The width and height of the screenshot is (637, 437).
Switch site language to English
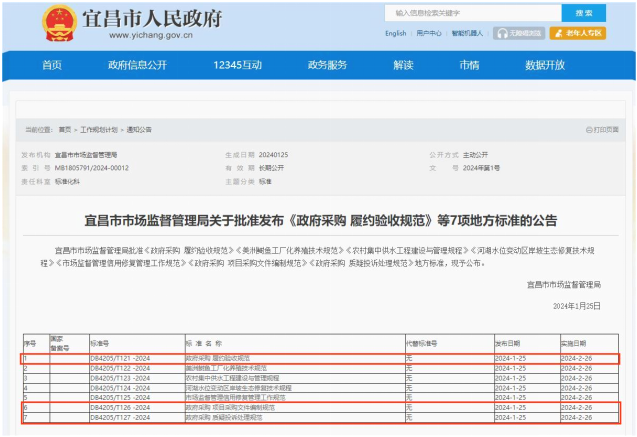pyautogui.click(x=395, y=33)
